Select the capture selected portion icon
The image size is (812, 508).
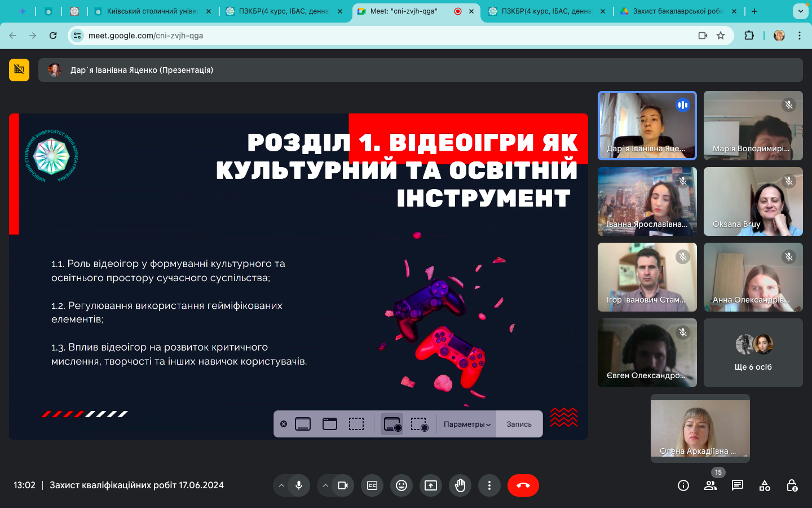point(356,424)
